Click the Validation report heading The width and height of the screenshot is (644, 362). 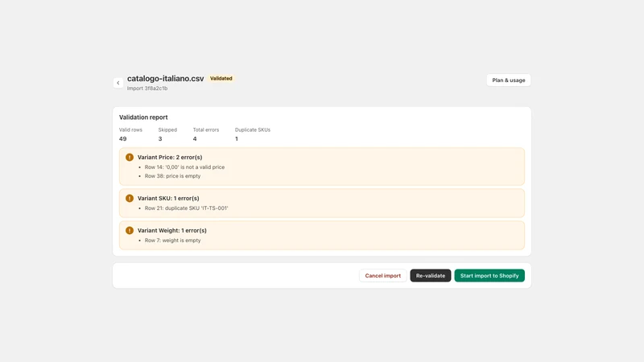click(x=143, y=117)
